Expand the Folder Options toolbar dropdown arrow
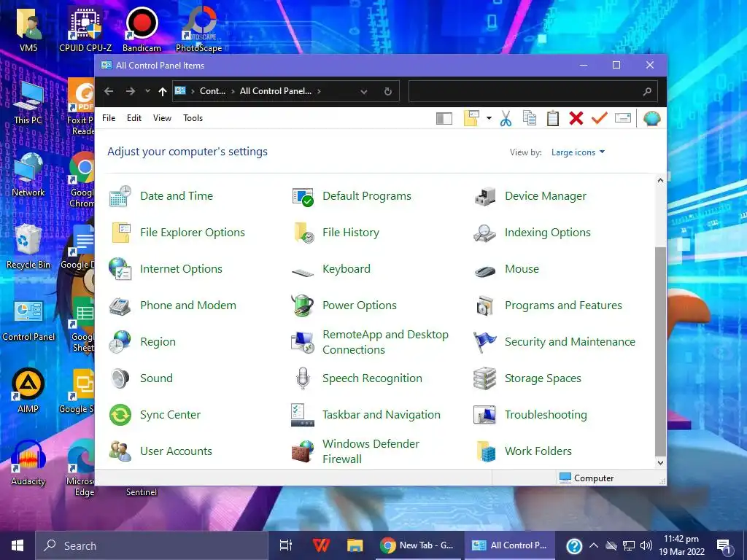Screen dimensions: 747x560 [489, 118]
